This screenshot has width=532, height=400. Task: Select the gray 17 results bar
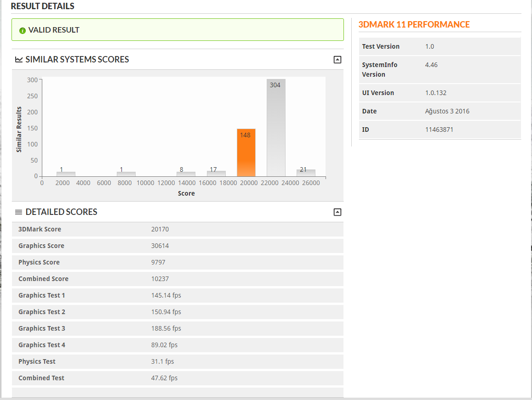pos(216,174)
